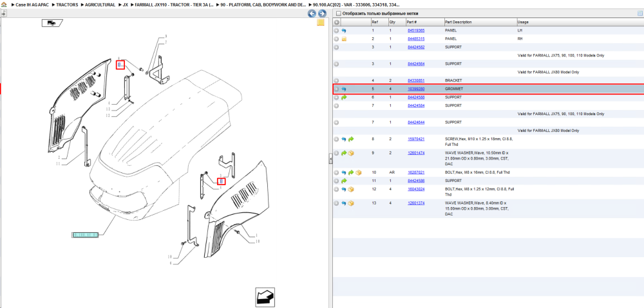The image size is (644, 308).
Task: Click the green arrow icon for part 84424588
Action: pos(344,97)
